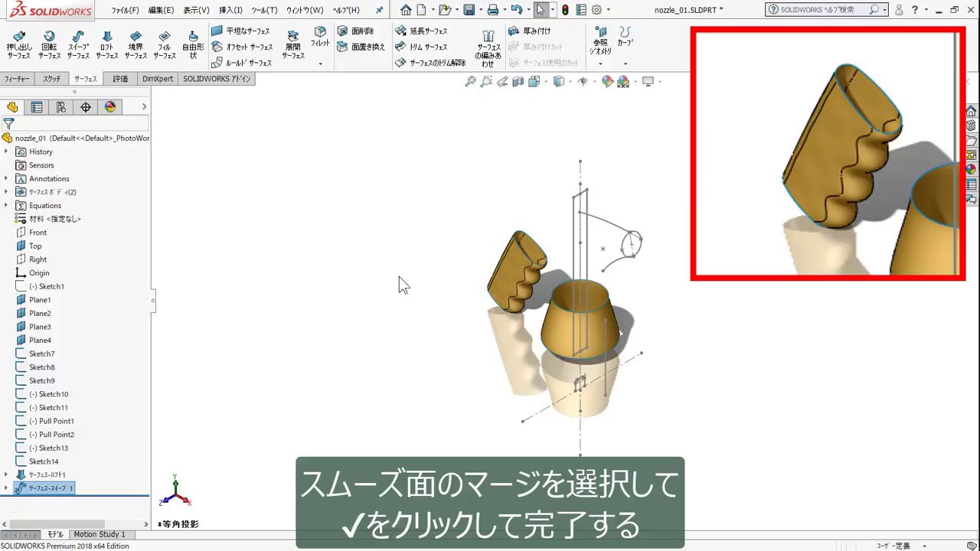
Task: Open dropdown arrow next to Undo
Action: [528, 10]
